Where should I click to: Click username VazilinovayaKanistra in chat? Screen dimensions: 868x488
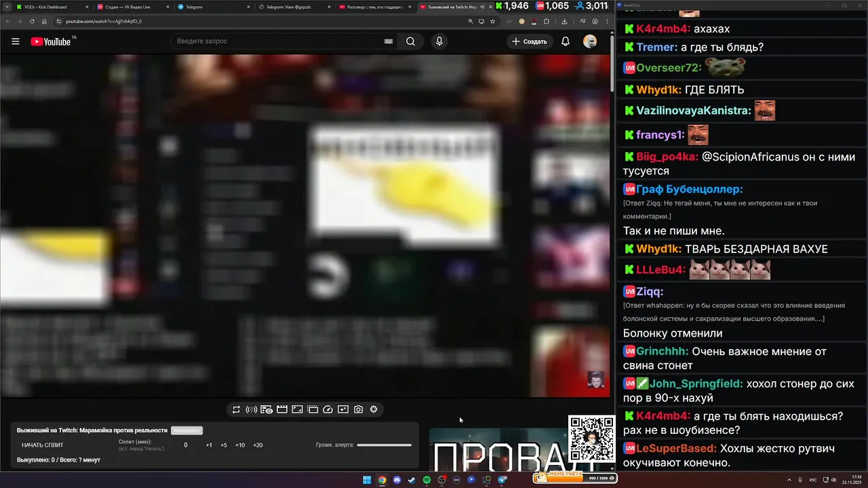pos(694,110)
